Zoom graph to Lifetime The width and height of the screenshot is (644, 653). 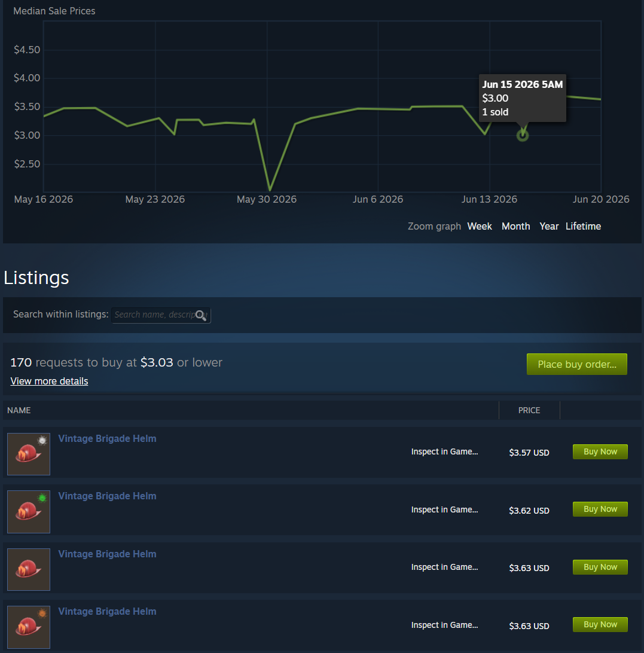(x=583, y=226)
